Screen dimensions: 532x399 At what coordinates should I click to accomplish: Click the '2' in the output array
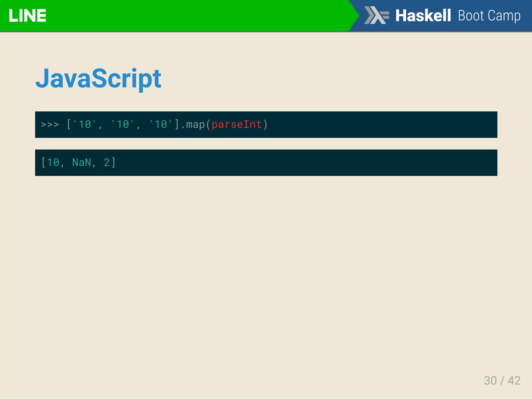point(107,163)
